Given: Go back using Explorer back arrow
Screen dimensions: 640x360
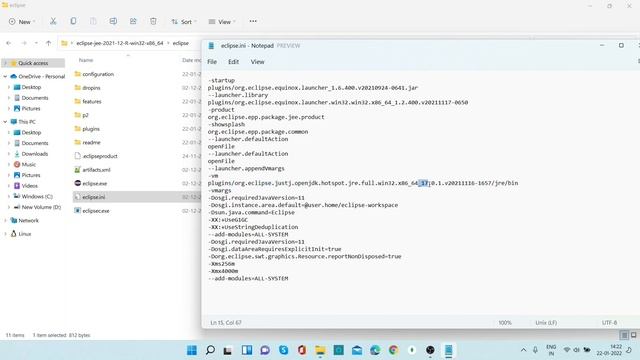Looking at the screenshot, I should tap(9, 43).
